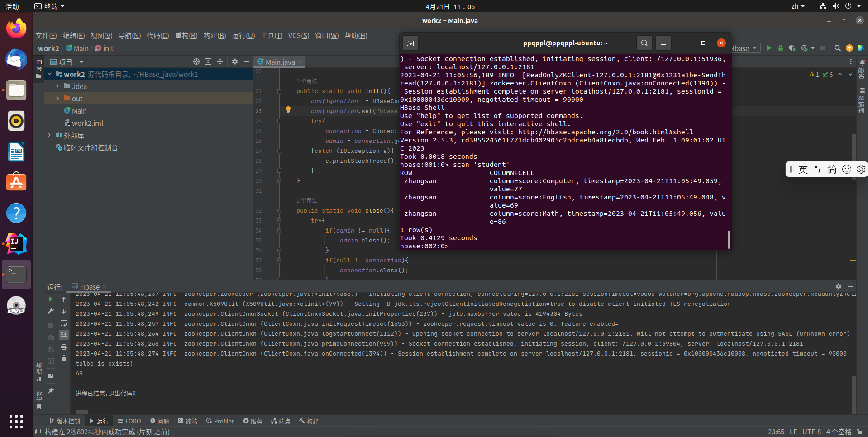
Task: Toggle simplified Chinese on the input method bar
Action: click(x=832, y=169)
